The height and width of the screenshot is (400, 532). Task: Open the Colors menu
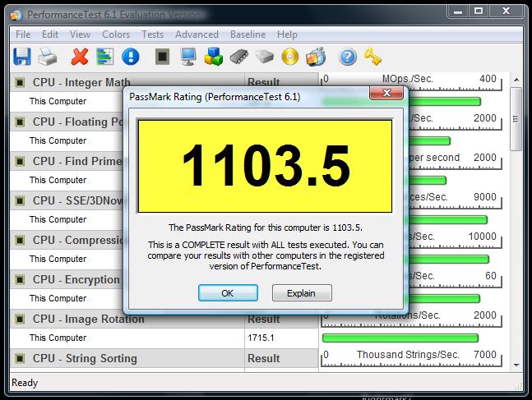tap(116, 34)
